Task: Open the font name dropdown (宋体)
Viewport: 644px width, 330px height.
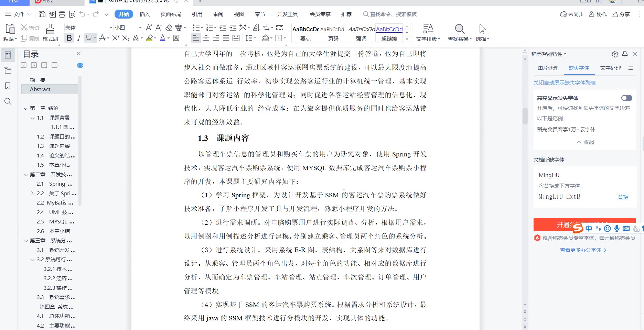Action: pyautogui.click(x=111, y=27)
